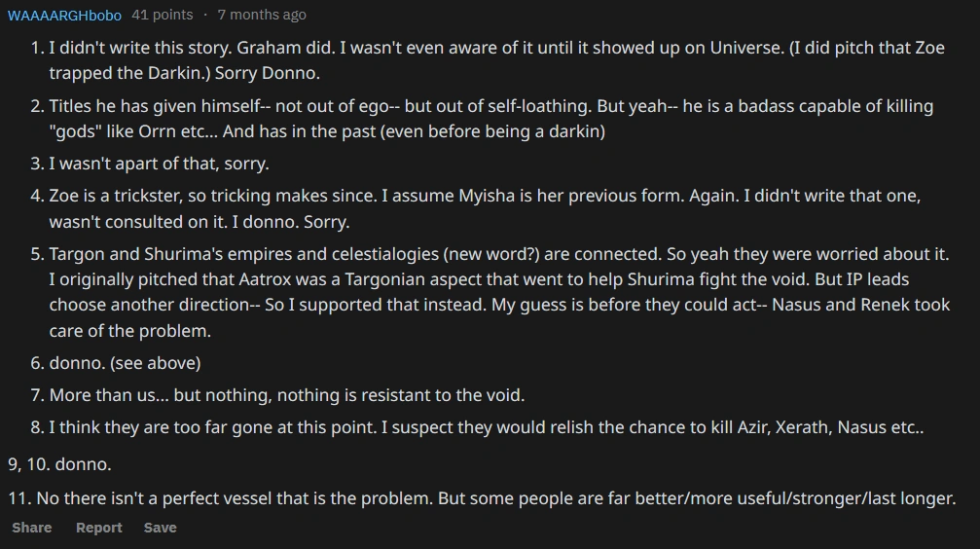980x549 pixels.
Task: Click the Share button under comment
Action: [x=32, y=528]
